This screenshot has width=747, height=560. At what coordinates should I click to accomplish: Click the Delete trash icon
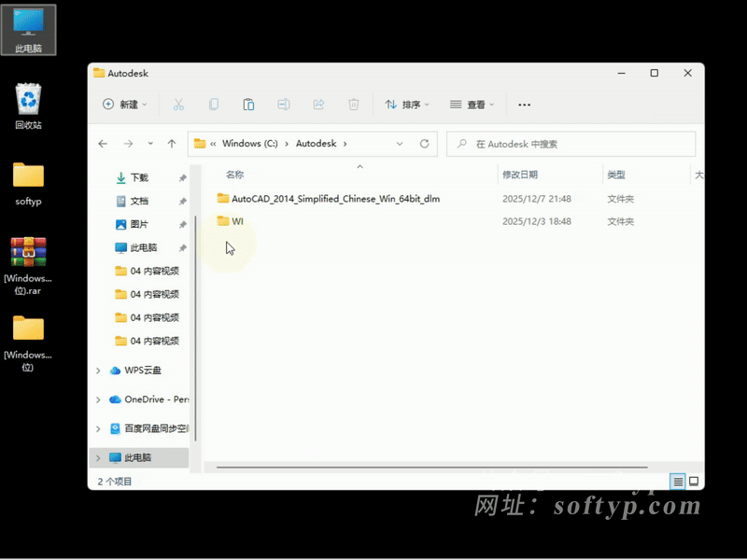[354, 105]
